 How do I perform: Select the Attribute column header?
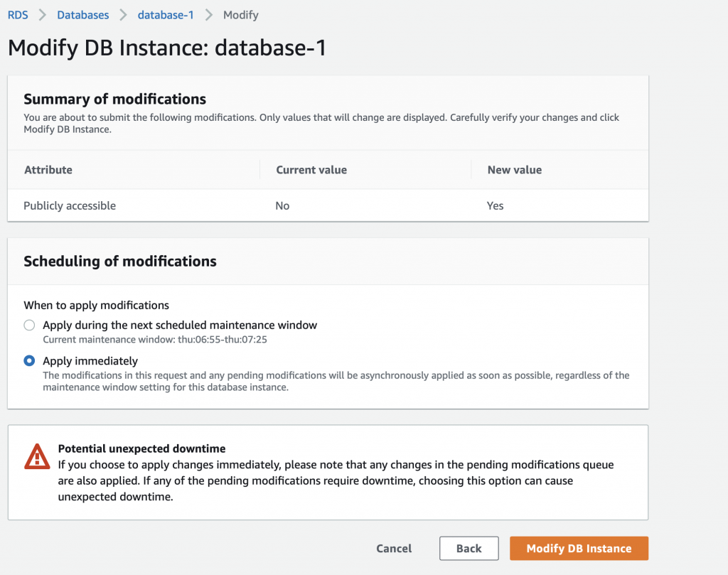point(48,170)
